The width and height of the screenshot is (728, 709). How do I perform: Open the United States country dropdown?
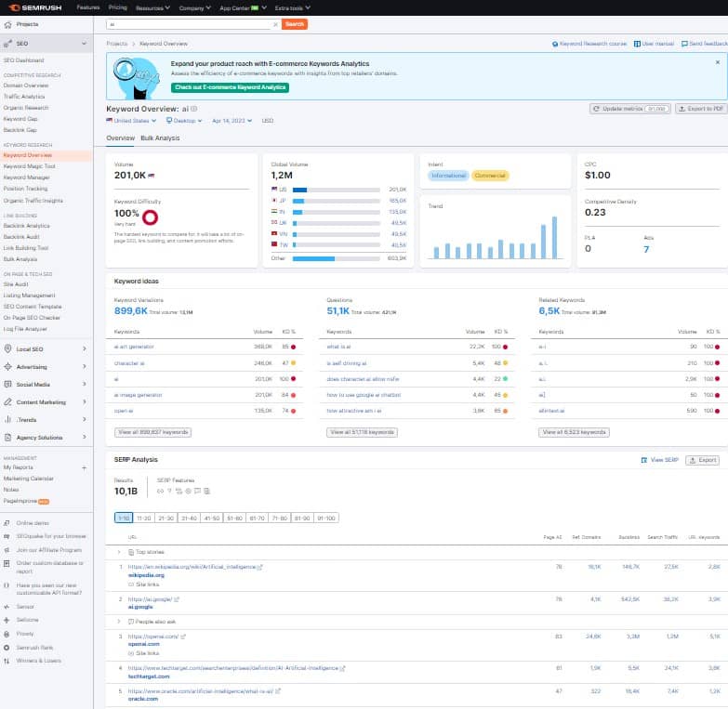130,121
